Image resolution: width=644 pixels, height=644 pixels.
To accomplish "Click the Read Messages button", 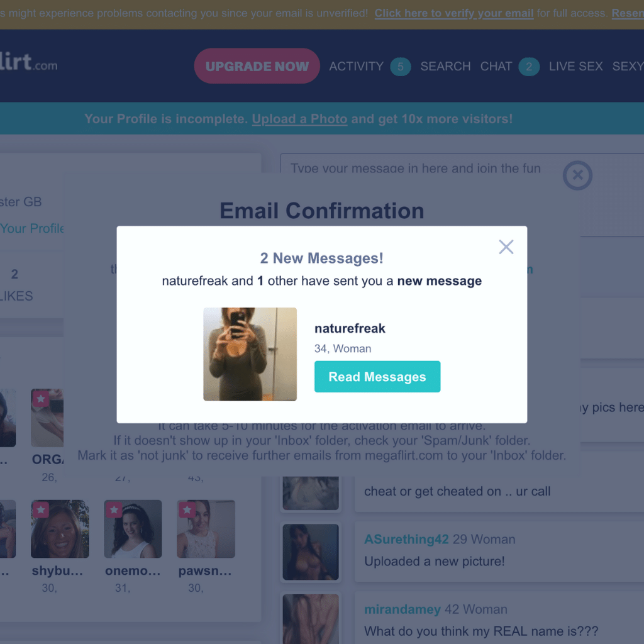I will 377,377.
